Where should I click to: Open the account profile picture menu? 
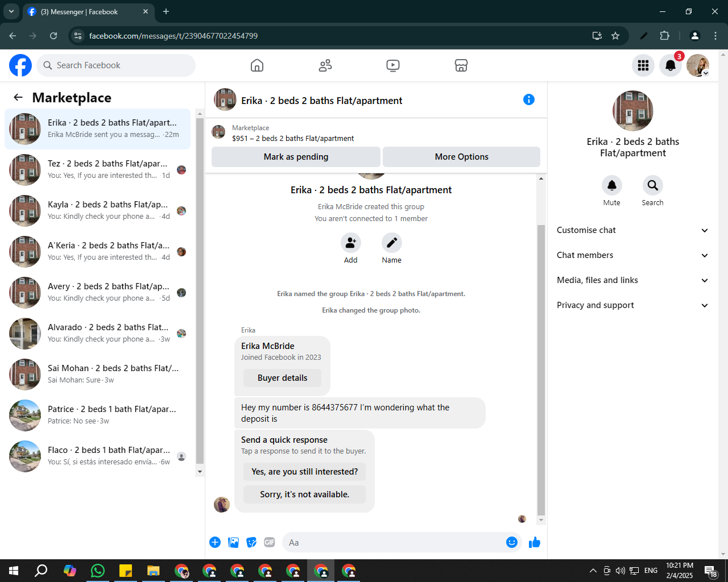698,65
